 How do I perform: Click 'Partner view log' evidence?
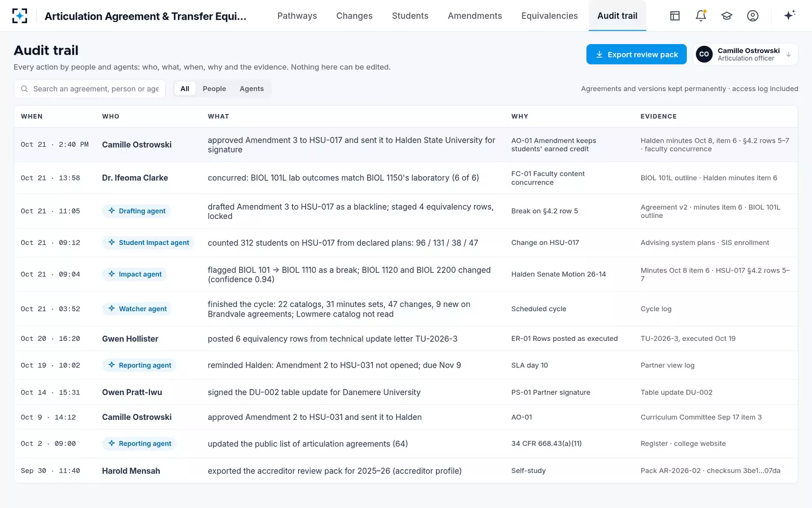[x=668, y=365]
